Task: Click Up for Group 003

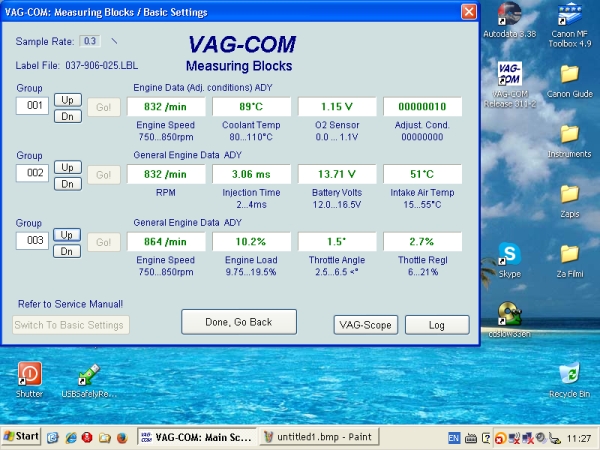Action: click(67, 235)
